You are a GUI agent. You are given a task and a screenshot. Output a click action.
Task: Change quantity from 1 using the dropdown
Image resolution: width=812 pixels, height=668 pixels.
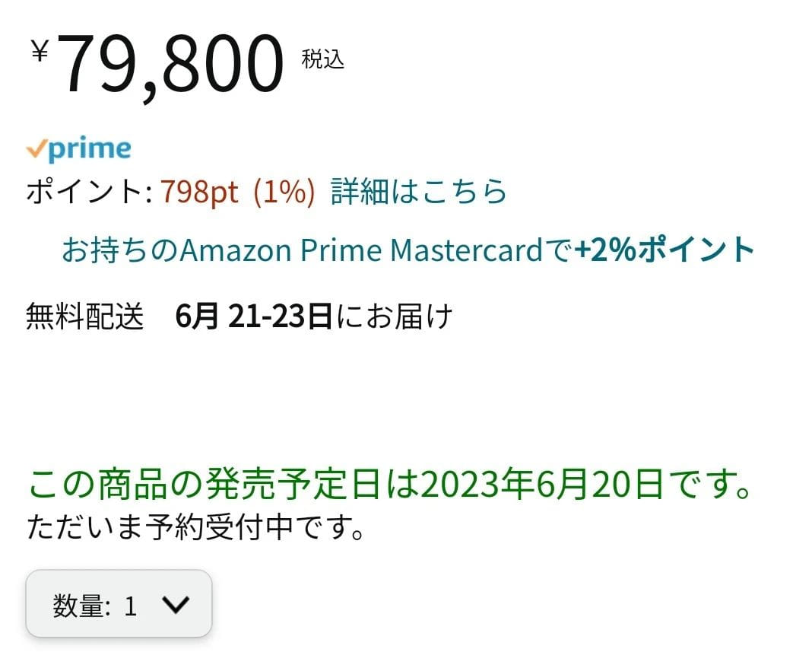click(x=118, y=605)
